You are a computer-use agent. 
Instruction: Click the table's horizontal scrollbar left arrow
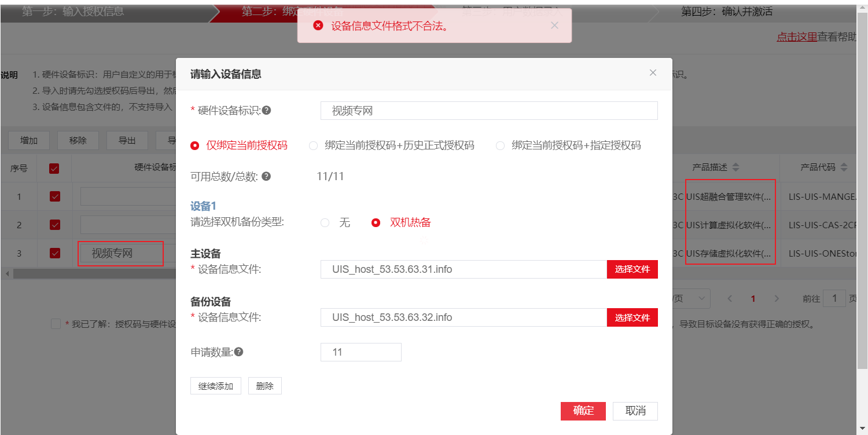click(x=7, y=273)
